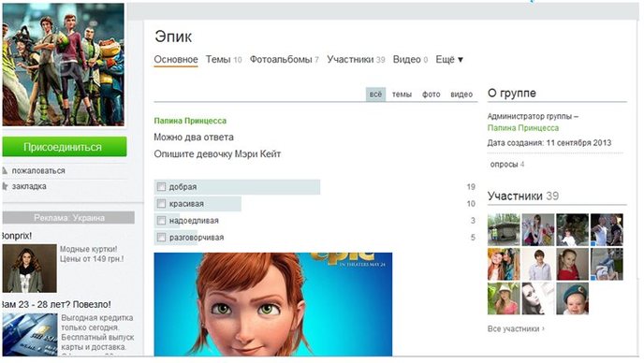Open the Темы tab

click(224, 60)
